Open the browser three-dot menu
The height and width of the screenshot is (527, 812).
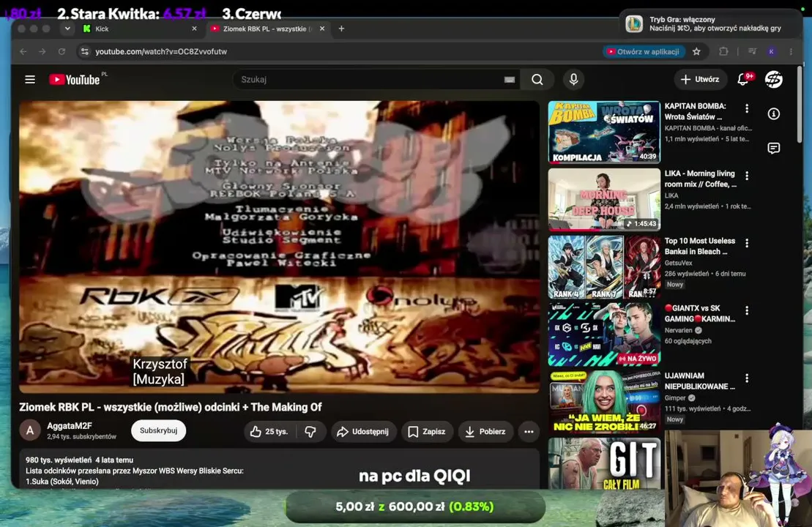791,51
